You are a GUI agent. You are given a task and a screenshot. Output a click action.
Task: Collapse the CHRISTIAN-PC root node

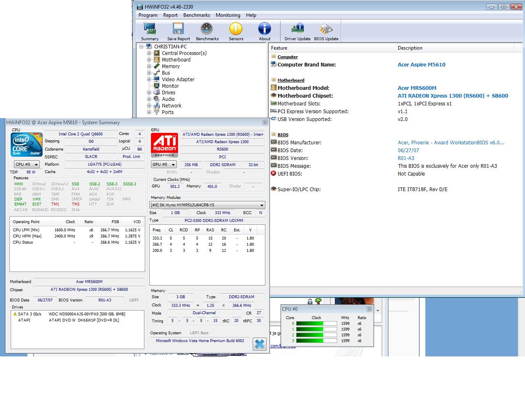tap(142, 47)
